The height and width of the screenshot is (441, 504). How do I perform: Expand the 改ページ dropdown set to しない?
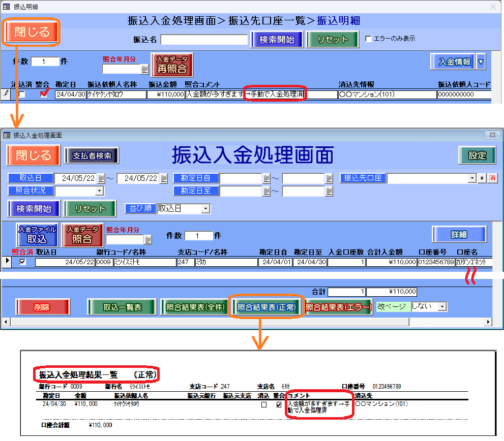coord(442,307)
